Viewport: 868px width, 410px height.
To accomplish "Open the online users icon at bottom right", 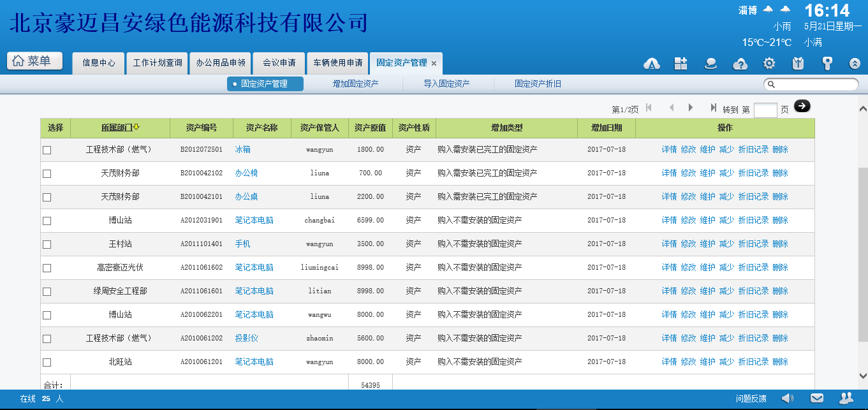I will [x=846, y=399].
